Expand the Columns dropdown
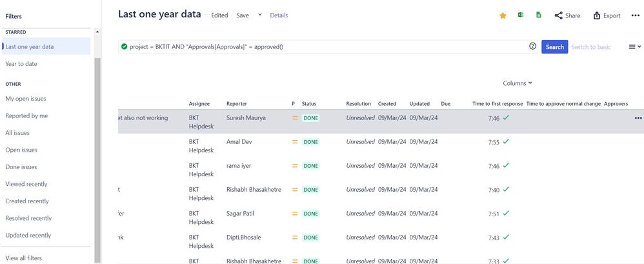 (x=518, y=83)
